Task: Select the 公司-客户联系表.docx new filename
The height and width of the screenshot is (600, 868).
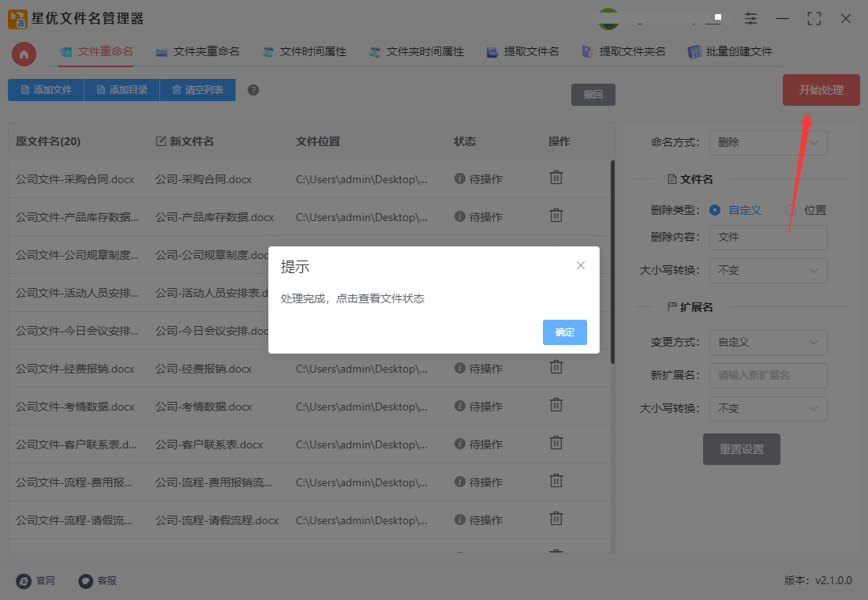Action: pyautogui.click(x=209, y=444)
